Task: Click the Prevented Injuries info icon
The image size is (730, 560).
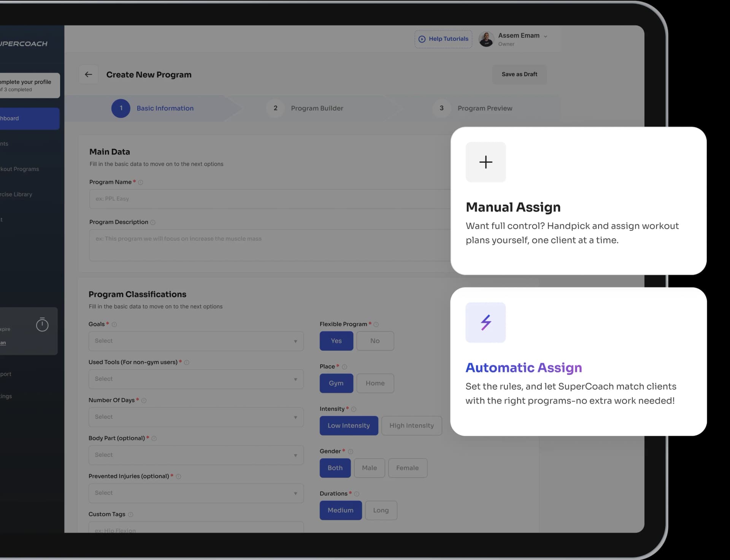Action: 178,477
